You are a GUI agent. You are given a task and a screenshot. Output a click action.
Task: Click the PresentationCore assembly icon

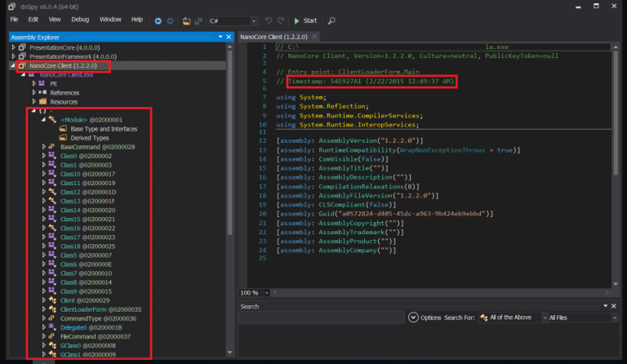22,47
